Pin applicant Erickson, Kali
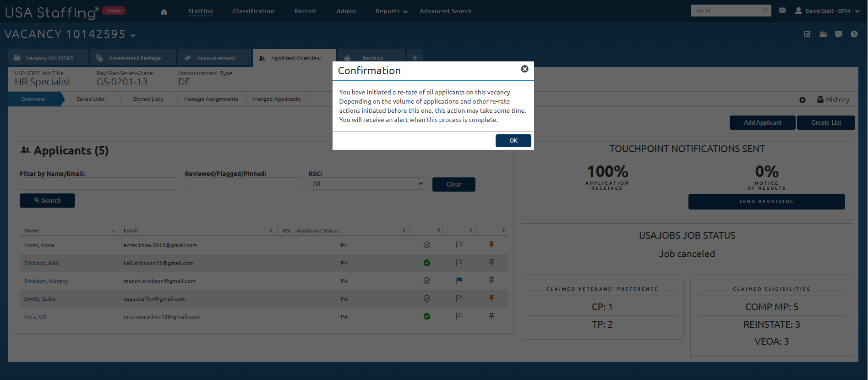868x380 pixels. (x=491, y=263)
